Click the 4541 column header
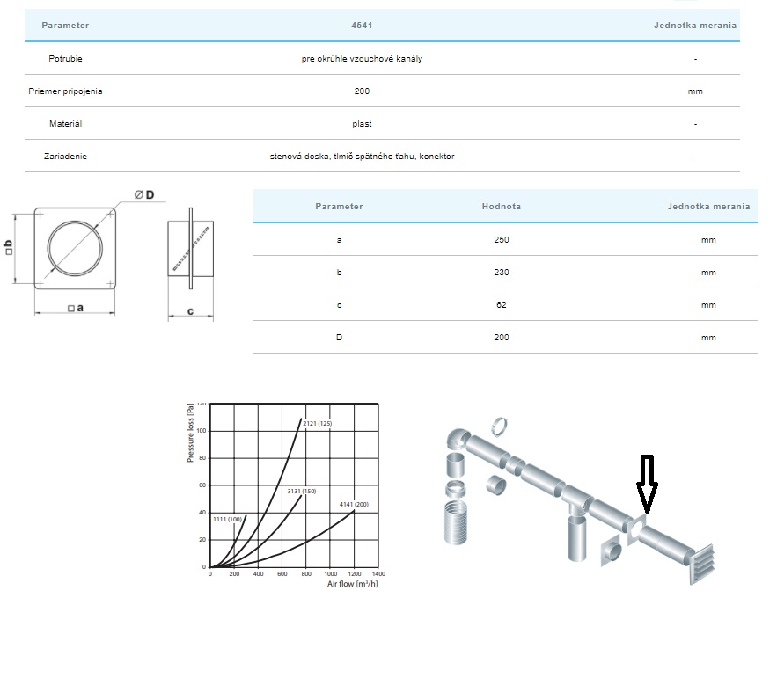777x700 pixels. coord(362,26)
